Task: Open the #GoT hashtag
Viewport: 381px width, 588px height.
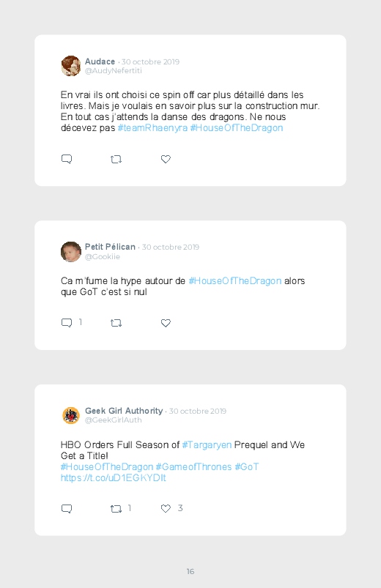Action: click(x=247, y=467)
